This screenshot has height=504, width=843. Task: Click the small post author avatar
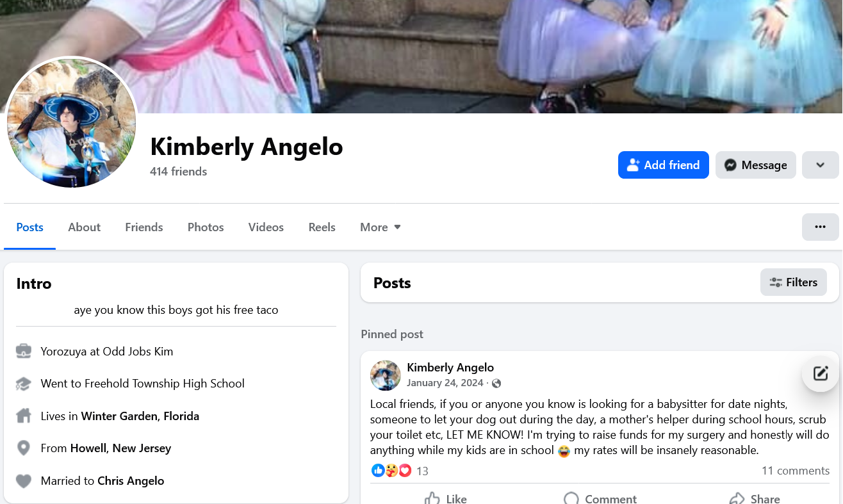[x=386, y=375]
